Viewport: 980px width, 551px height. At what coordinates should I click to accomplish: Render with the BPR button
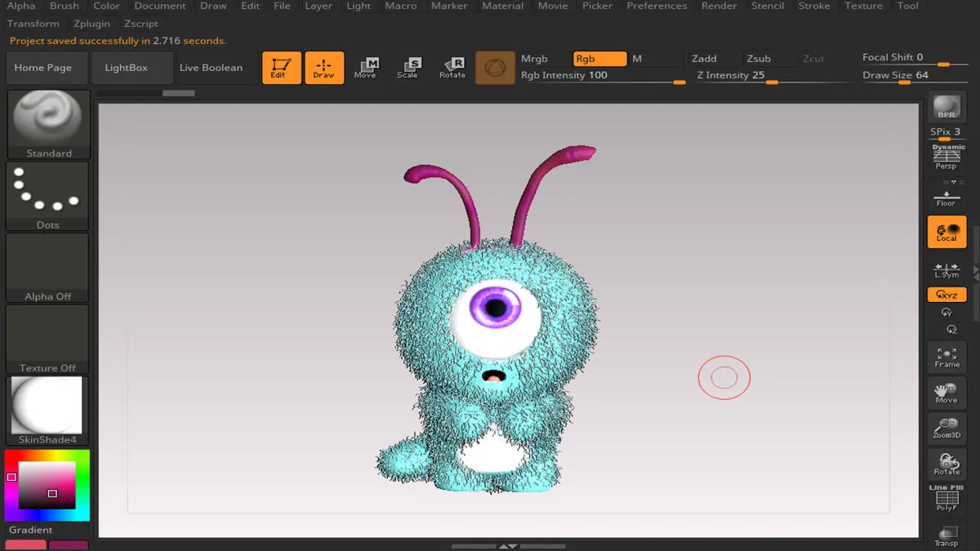tap(947, 107)
